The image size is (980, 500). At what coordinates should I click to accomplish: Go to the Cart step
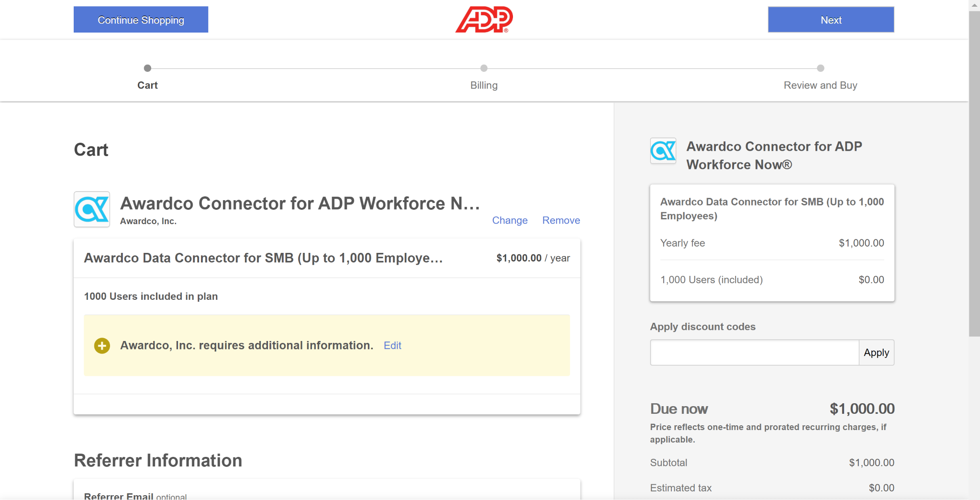point(147,85)
